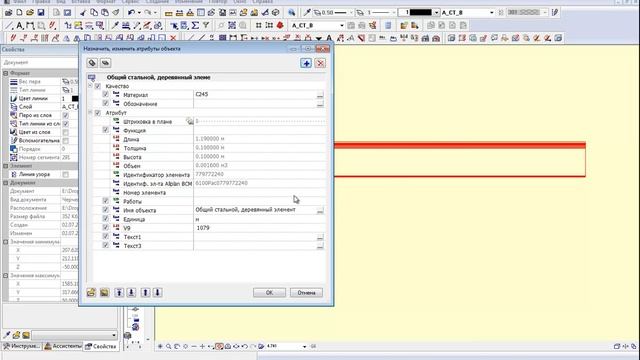Click the '...' browse button for 'Материал'
This screenshot has height=360, width=640.
(x=320, y=95)
